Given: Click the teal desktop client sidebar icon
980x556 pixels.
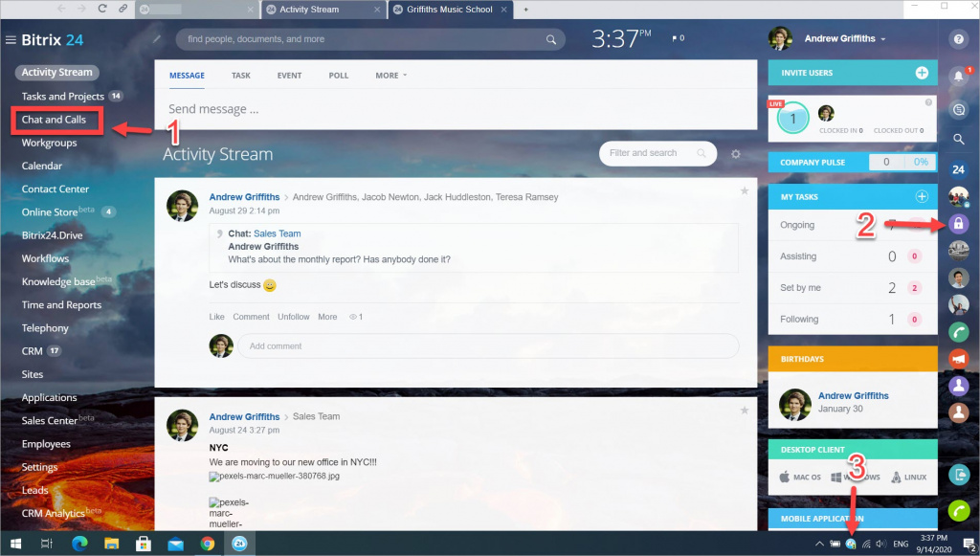Looking at the screenshot, I should click(958, 475).
